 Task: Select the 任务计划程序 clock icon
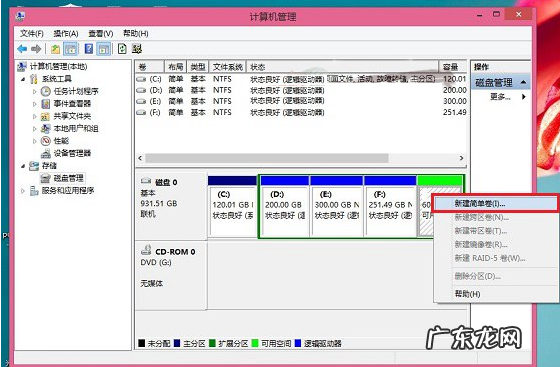coord(46,91)
